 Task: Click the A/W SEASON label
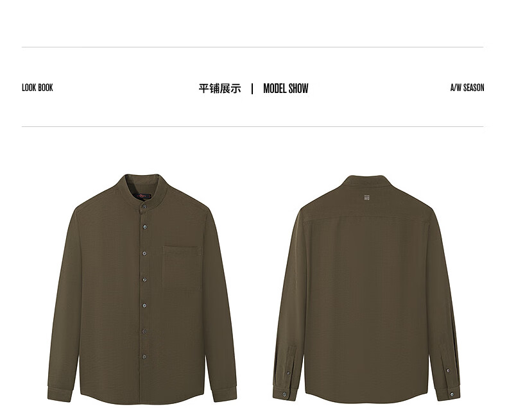pos(467,88)
